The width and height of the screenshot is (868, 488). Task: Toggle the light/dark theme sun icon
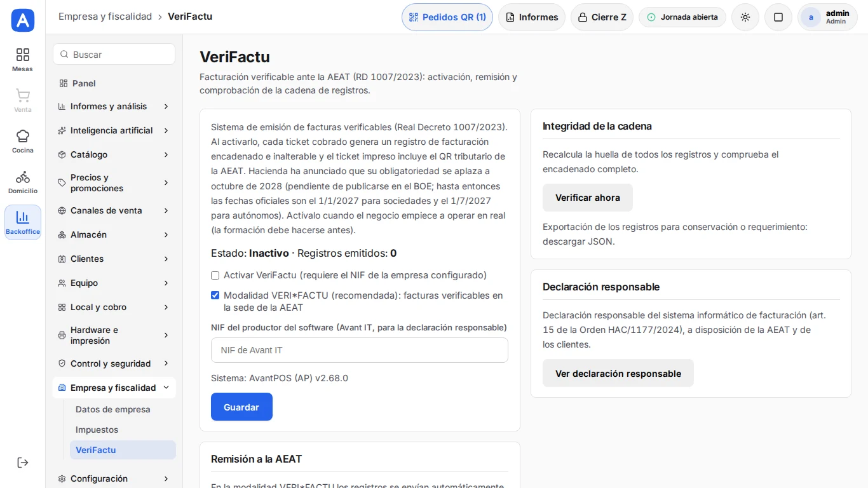pyautogui.click(x=745, y=17)
